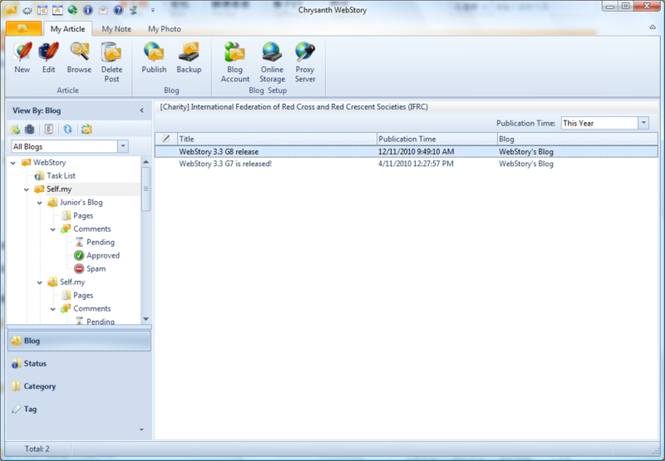Collapse the View By Blog side panel
The height and width of the screenshot is (461, 665).
141,110
